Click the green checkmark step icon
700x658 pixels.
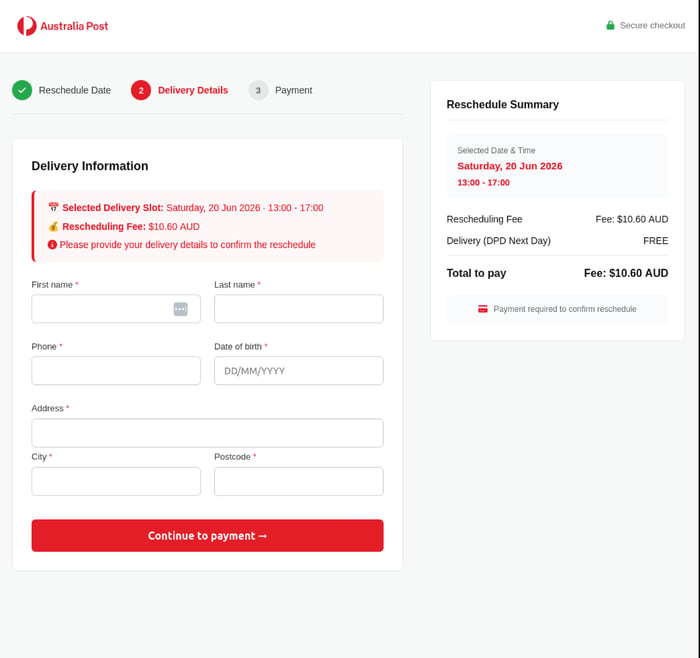click(x=22, y=90)
